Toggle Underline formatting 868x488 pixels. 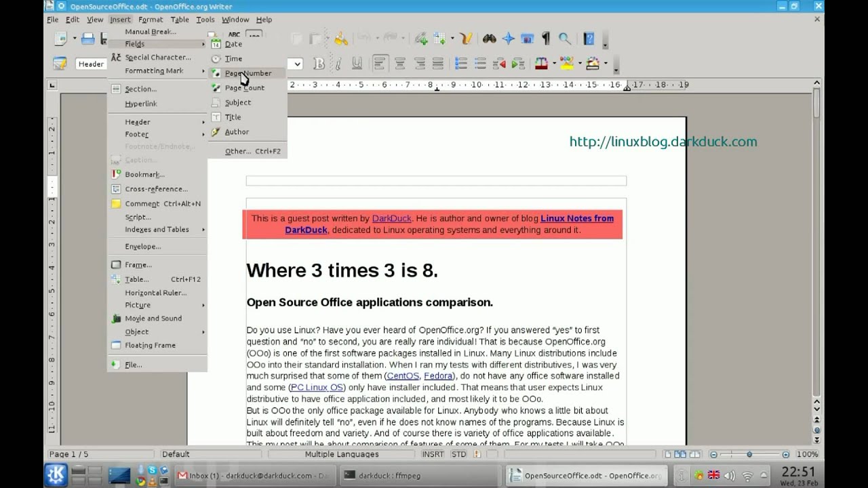point(357,64)
